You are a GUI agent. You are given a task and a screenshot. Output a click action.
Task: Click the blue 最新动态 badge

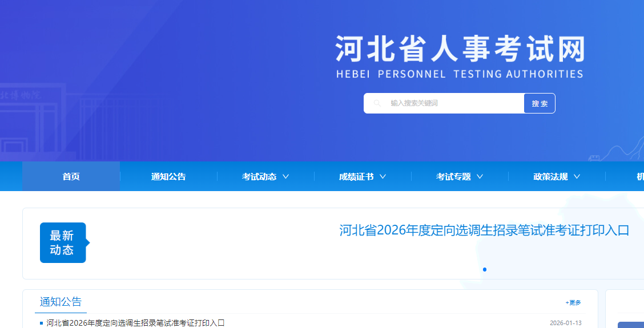tap(62, 242)
